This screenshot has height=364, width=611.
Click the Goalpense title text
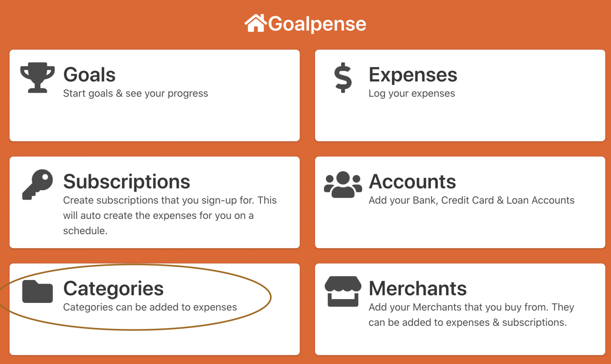(x=317, y=24)
